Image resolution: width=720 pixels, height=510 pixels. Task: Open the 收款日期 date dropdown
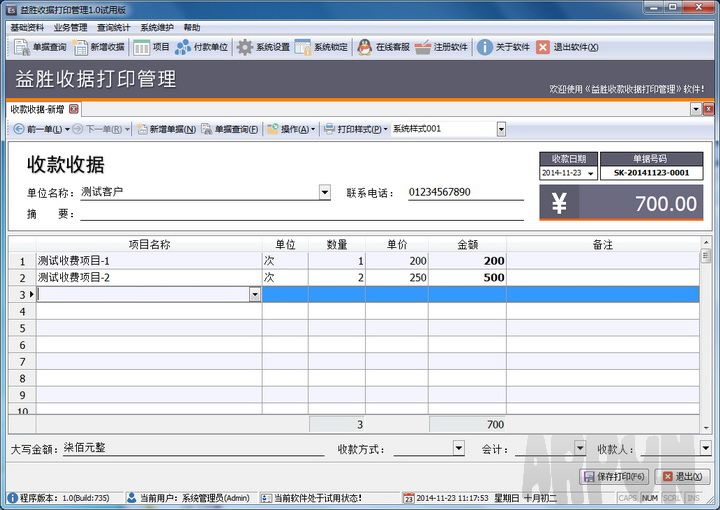click(x=590, y=173)
